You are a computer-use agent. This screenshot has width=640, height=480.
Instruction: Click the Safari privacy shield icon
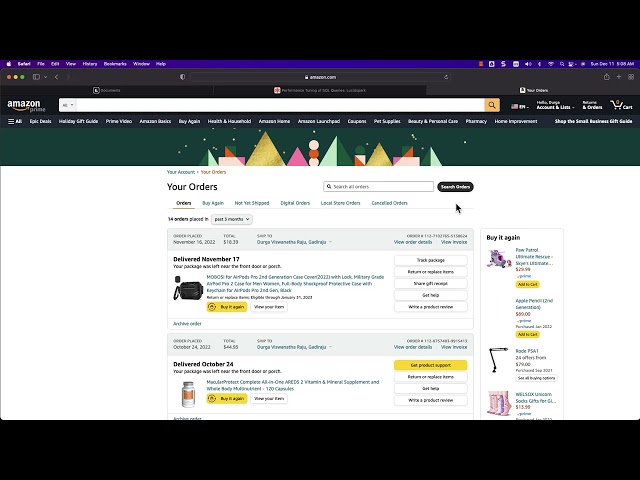[182, 77]
